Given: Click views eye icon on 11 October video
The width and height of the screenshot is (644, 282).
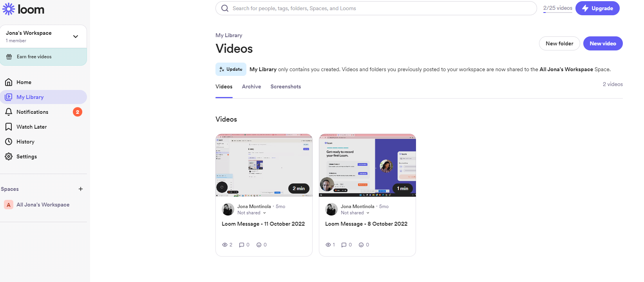Looking at the screenshot, I should [x=225, y=245].
